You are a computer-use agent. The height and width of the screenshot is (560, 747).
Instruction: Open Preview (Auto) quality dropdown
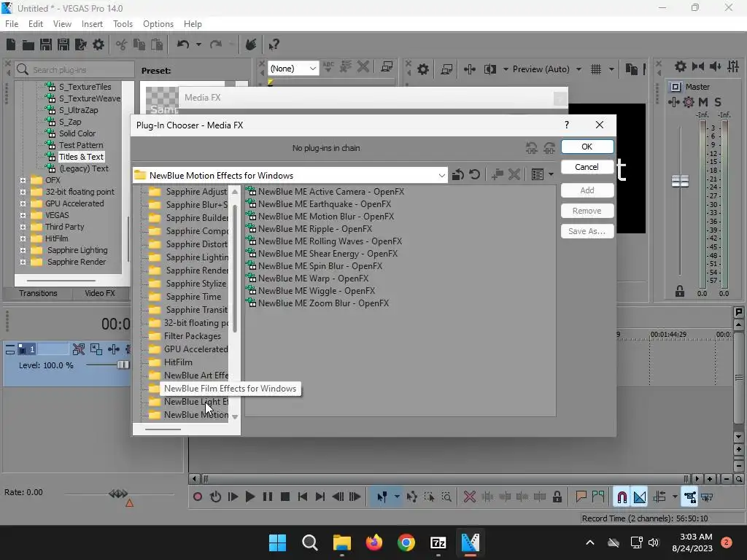pos(578,69)
